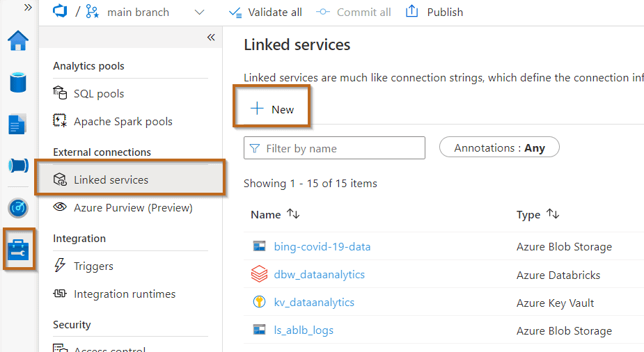Open the Data hub cylinder icon
644x352 pixels.
pyautogui.click(x=18, y=82)
